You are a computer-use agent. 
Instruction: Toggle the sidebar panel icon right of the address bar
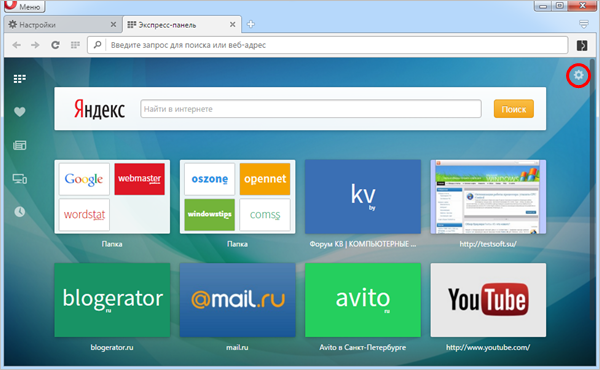582,45
